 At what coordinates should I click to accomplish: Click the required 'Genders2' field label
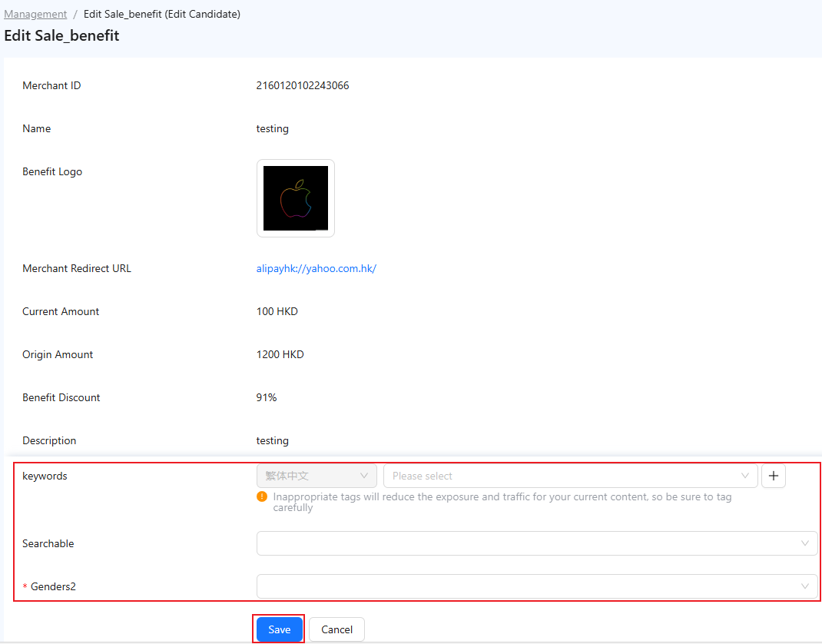pyautogui.click(x=53, y=587)
